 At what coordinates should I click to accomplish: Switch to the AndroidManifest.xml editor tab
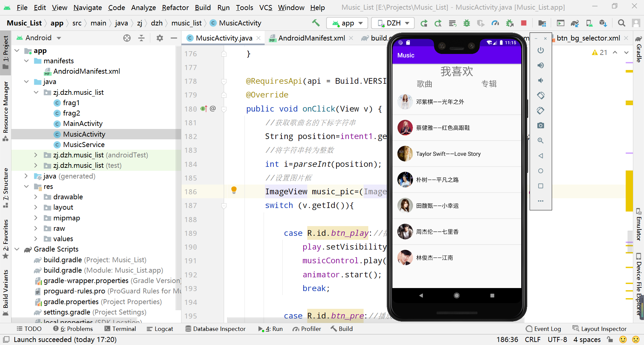(x=311, y=38)
